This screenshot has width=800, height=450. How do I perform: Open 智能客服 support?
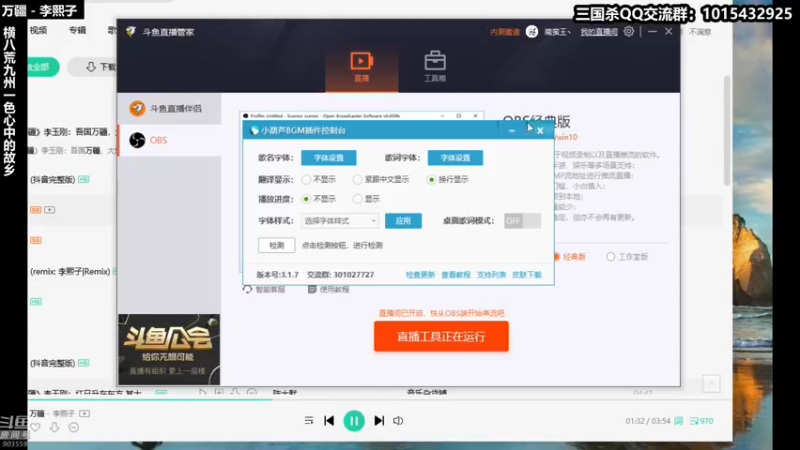tap(264, 289)
